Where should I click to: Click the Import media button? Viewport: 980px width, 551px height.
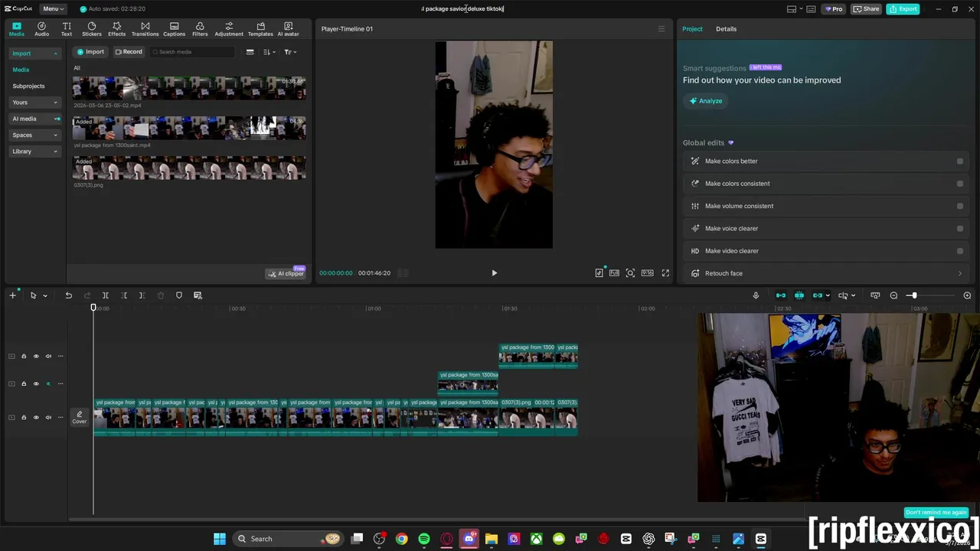(x=90, y=52)
